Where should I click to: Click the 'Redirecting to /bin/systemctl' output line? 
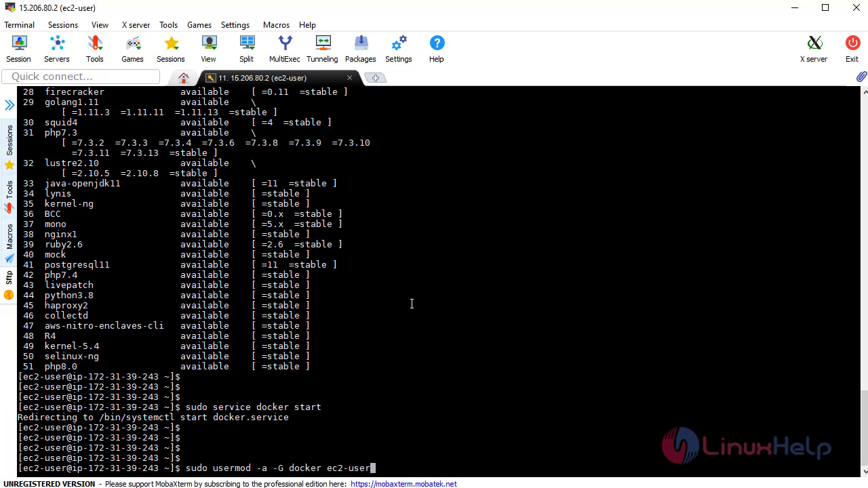[153, 417]
